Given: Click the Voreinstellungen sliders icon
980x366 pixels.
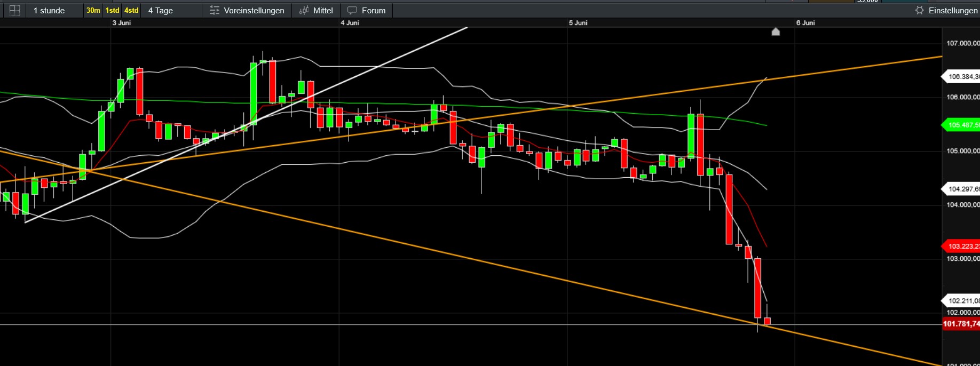Looking at the screenshot, I should tap(215, 10).
